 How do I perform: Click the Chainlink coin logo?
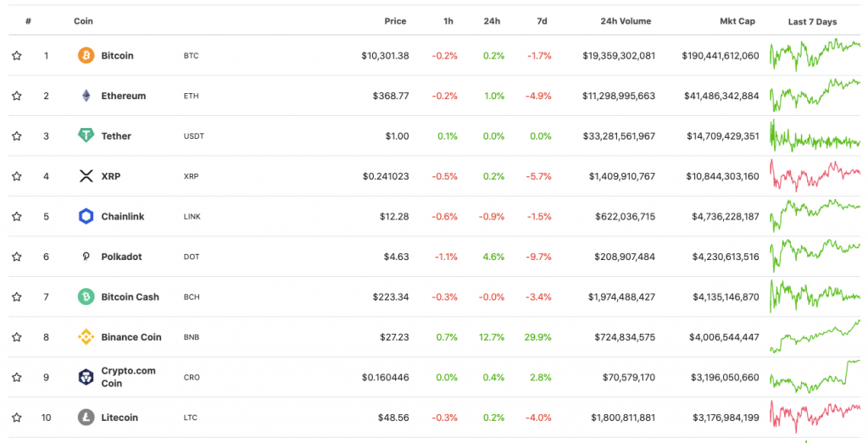point(86,216)
